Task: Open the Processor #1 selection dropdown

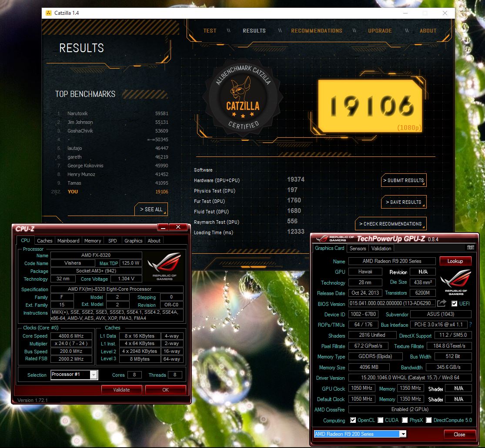Action: tap(94, 375)
